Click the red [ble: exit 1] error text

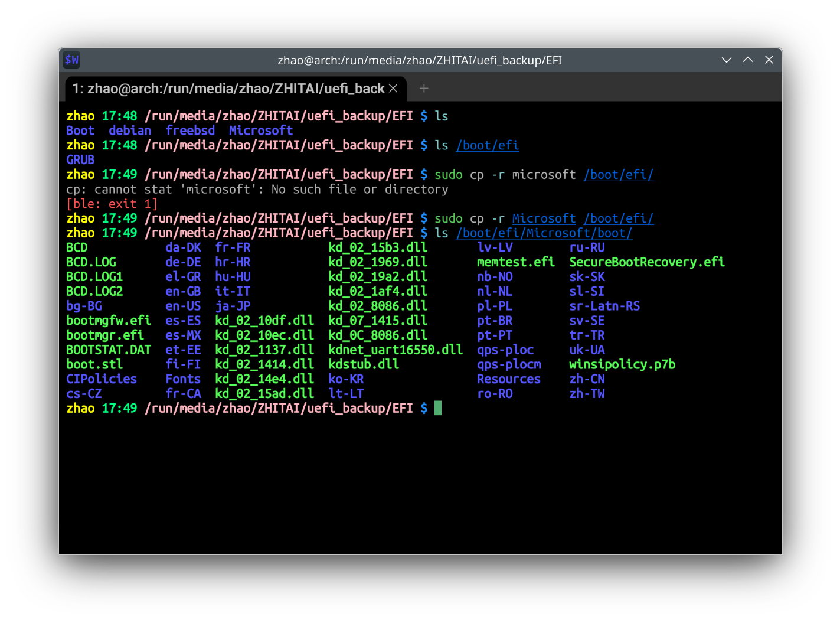click(112, 203)
